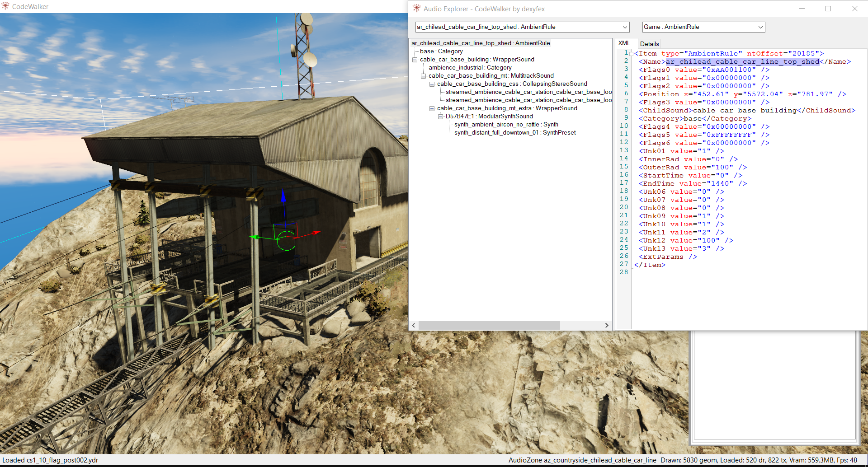Minimize the Audio Explorer window
This screenshot has height=467, width=868.
[x=802, y=9]
